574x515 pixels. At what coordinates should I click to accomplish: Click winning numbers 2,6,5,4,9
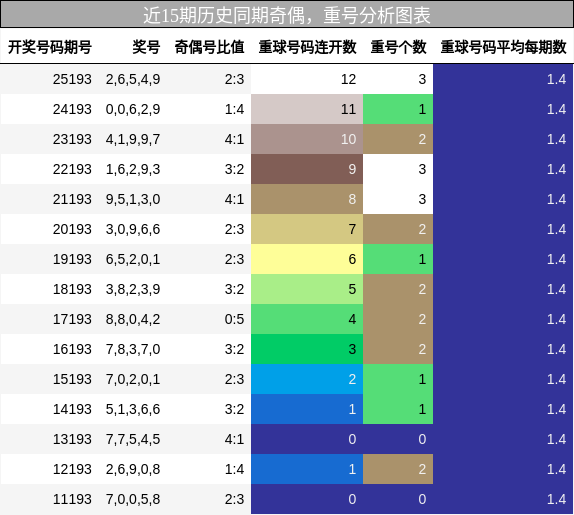tap(133, 79)
